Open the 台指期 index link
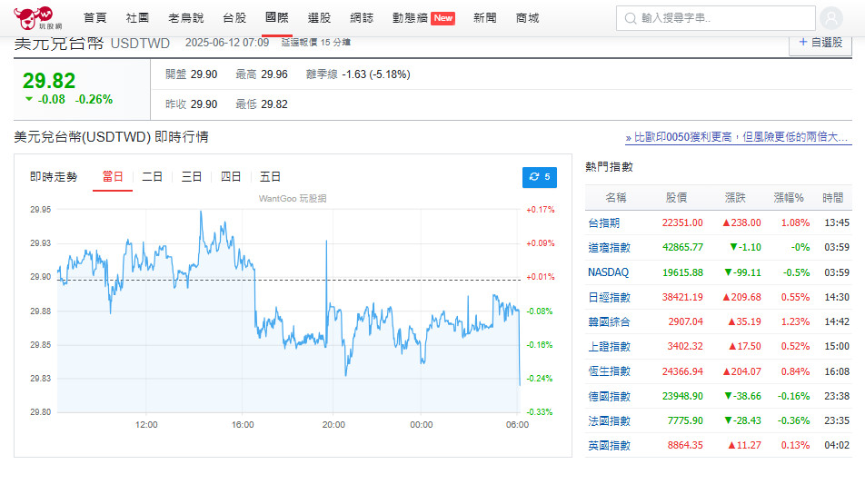Image resolution: width=865 pixels, height=504 pixels. point(603,222)
